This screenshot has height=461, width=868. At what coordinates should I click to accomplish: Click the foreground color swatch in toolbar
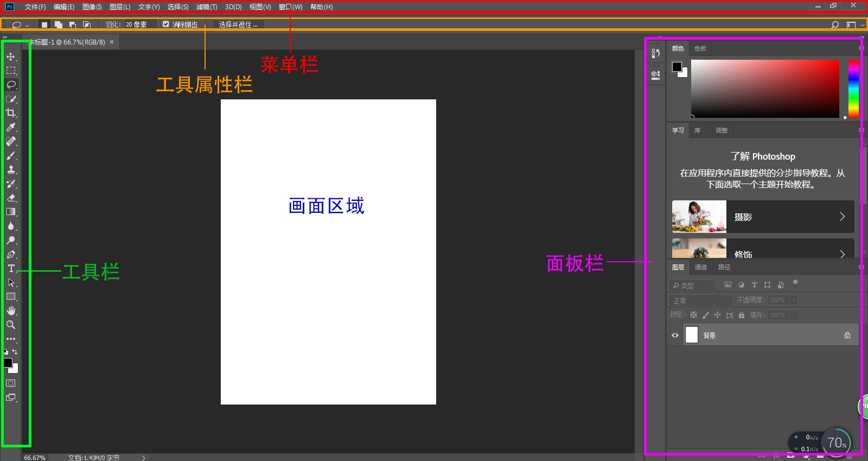[8, 362]
